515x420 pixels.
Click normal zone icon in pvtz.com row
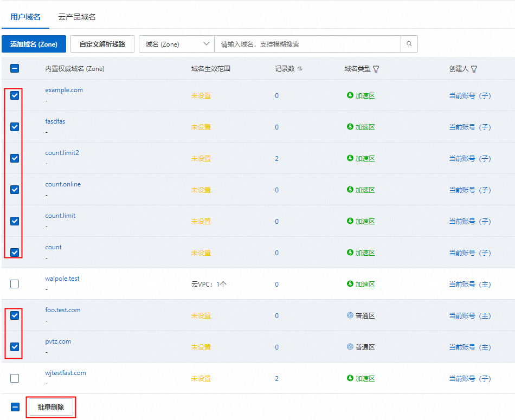[x=350, y=347]
